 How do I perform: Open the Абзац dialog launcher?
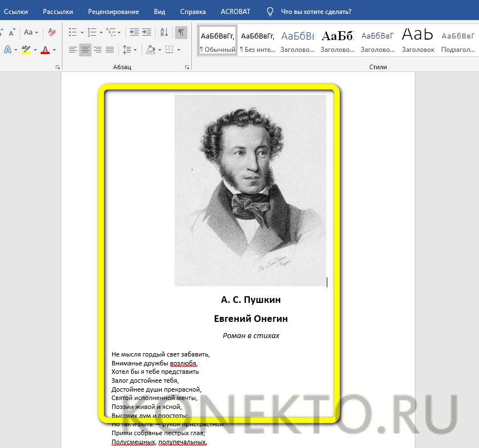(x=187, y=68)
